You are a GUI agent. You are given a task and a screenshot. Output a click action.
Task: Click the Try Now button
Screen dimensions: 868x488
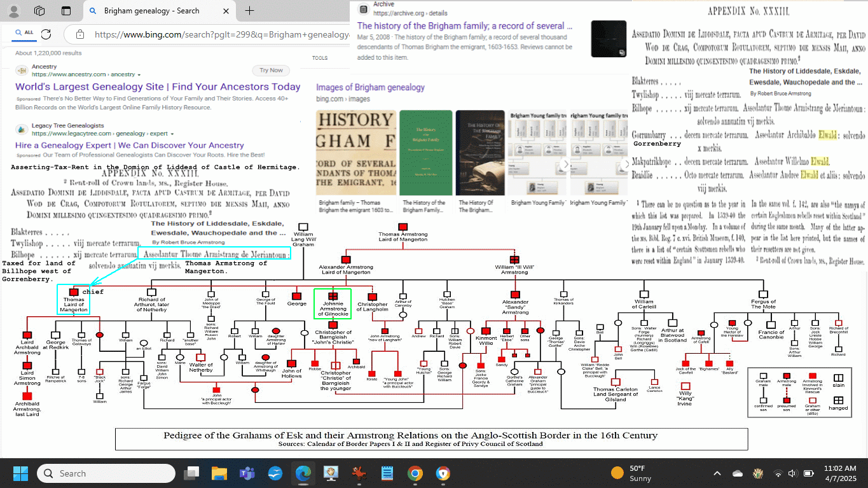[x=271, y=71]
